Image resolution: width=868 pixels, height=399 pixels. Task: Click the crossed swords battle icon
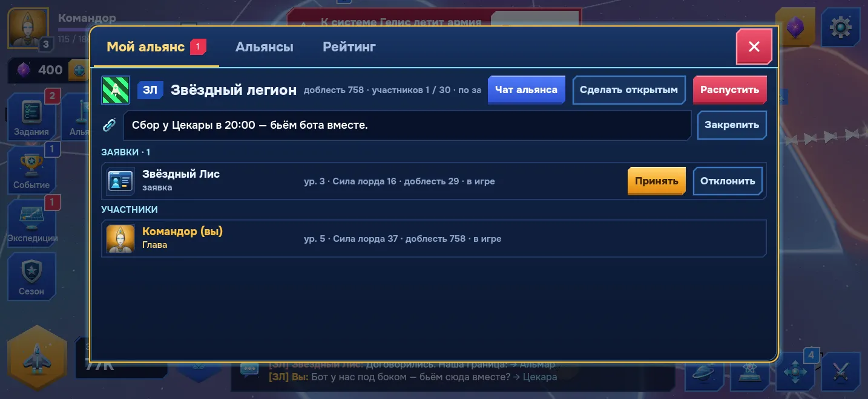point(840,371)
